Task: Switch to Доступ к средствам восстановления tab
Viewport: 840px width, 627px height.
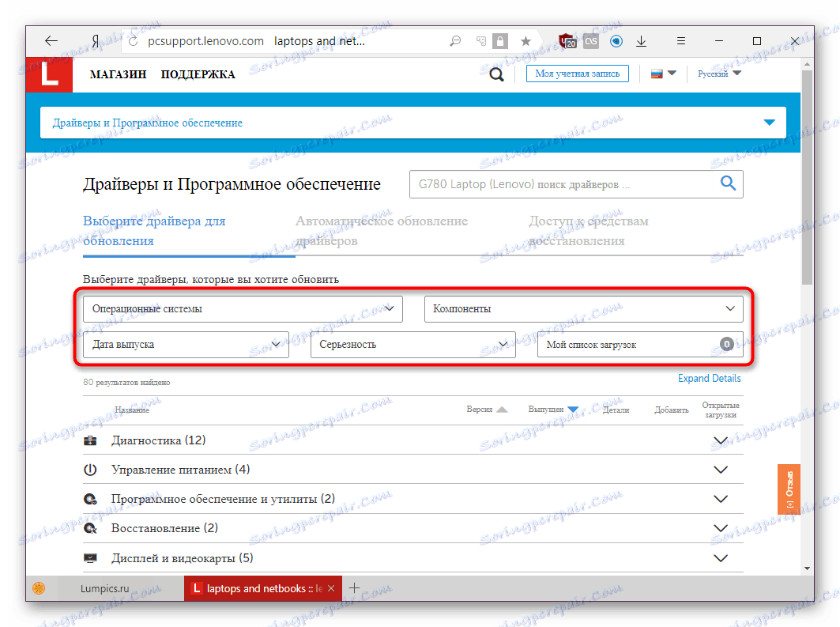Action: pyautogui.click(x=588, y=231)
